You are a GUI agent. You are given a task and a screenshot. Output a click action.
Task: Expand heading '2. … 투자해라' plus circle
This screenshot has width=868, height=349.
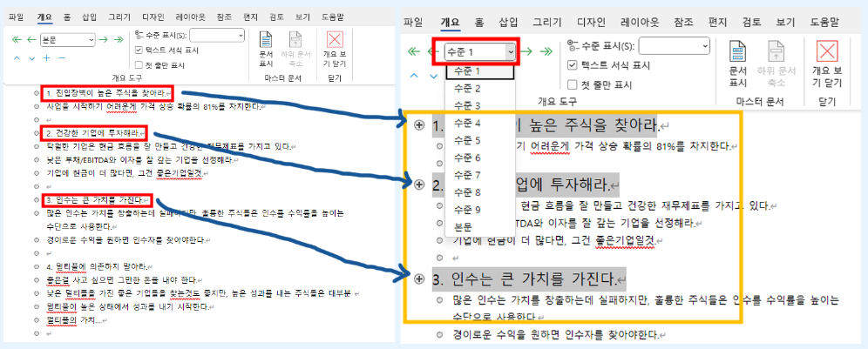pyautogui.click(x=419, y=185)
